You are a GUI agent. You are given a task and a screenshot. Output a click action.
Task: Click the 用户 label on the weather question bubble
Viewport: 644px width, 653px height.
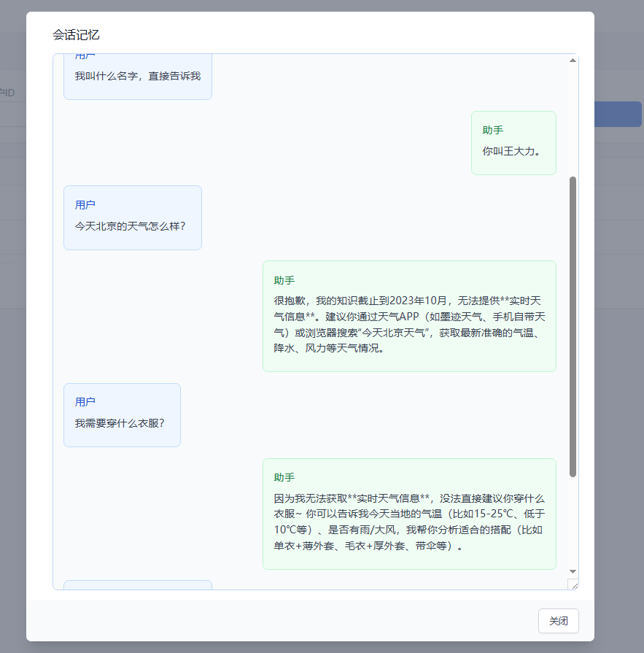click(x=87, y=204)
